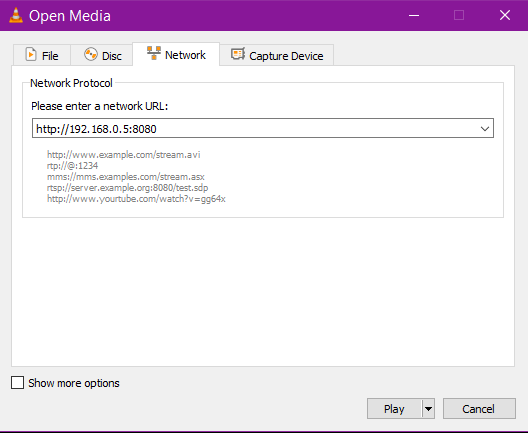Click the File tab's play-file icon
Screen dimensions: 528x433
[x=31, y=55]
